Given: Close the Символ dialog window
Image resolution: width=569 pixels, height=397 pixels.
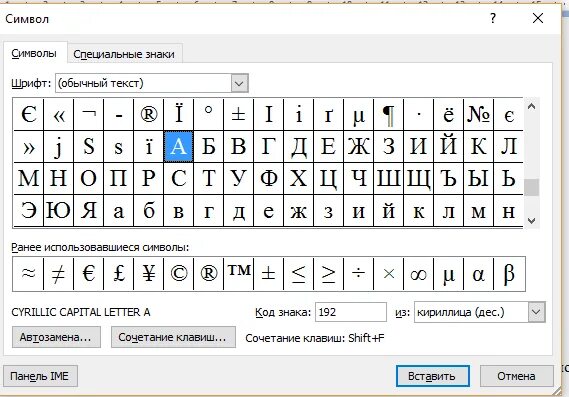Looking at the screenshot, I should (x=538, y=18).
